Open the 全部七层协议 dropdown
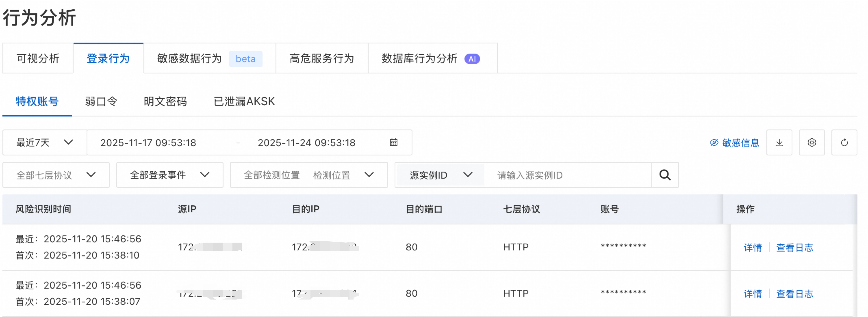Screen dimensions: 868x317 56,175
